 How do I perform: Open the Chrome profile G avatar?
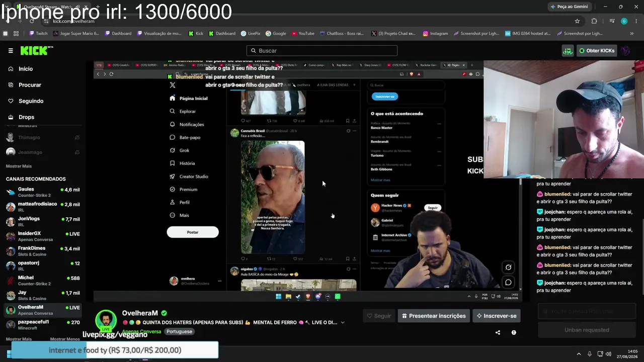tap(624, 21)
